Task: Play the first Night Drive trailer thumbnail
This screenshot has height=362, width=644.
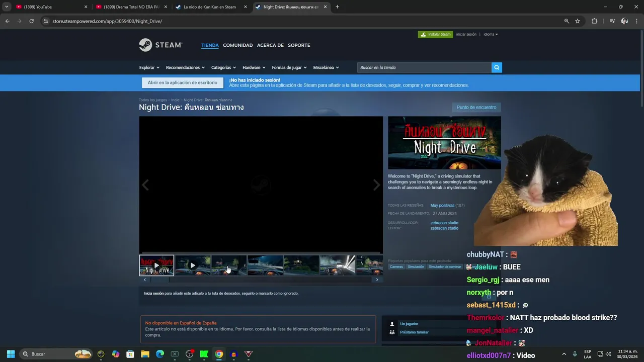Action: point(156,265)
